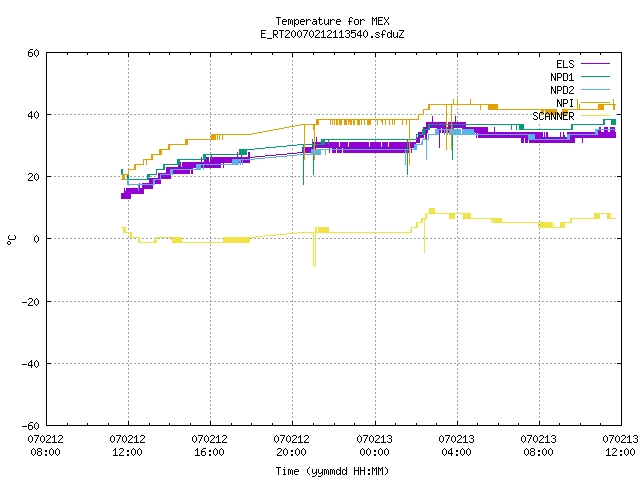Click the x-axis label '070212 20:00'
This screenshot has height=480, width=640.
coord(291,446)
